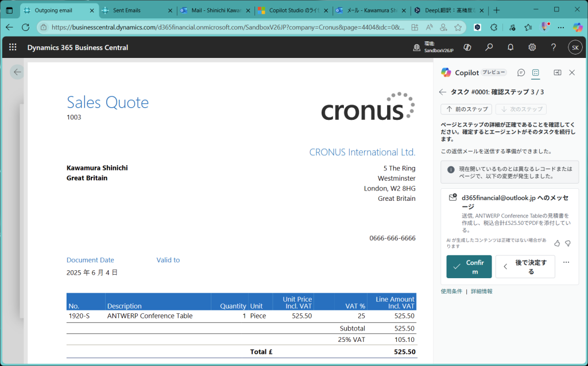Switch to the DeepL翻訳 tab

click(x=449, y=10)
